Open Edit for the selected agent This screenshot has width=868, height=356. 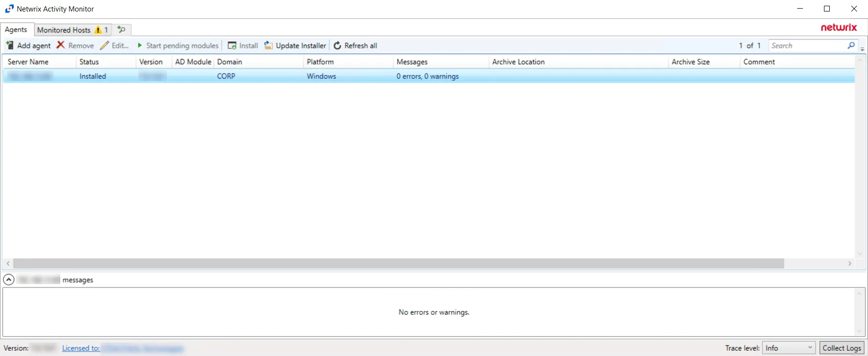click(x=114, y=46)
